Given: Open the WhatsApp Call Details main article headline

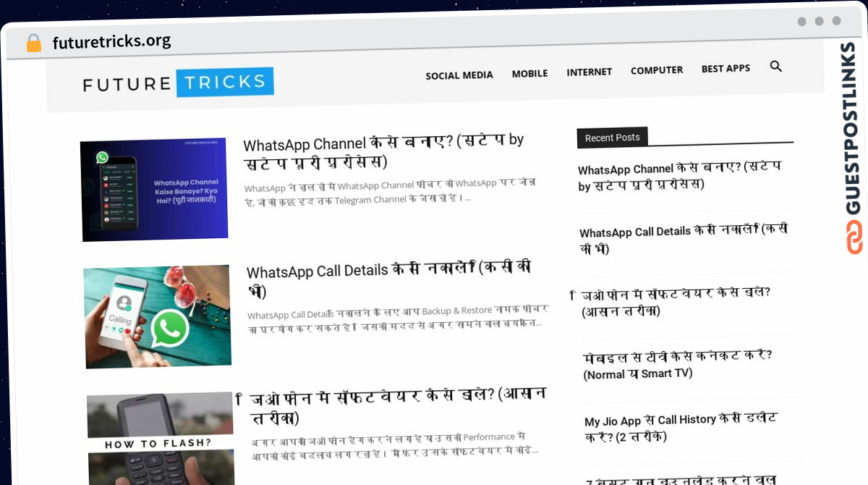Looking at the screenshot, I should coord(389,279).
